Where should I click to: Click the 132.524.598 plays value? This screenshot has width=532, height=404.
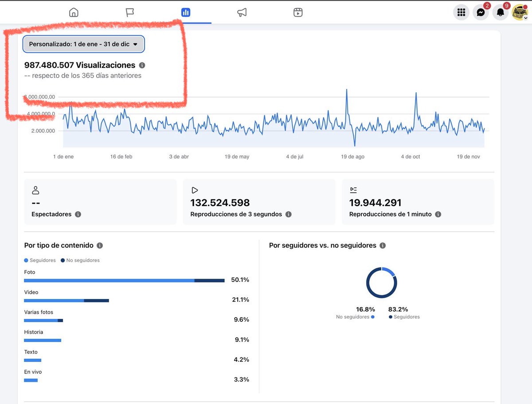(x=220, y=203)
